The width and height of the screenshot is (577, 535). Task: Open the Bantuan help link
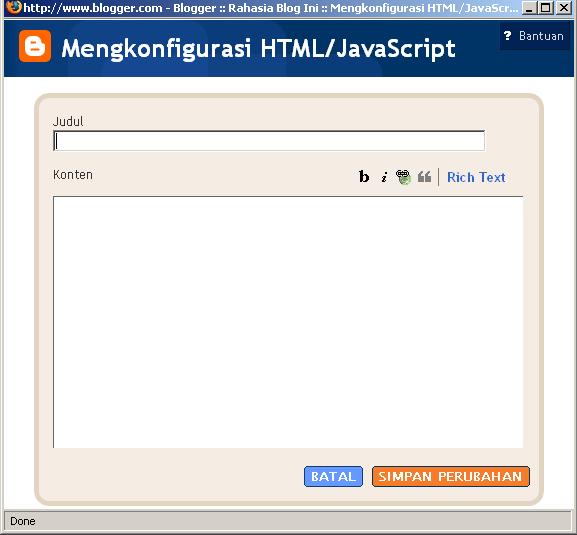[541, 36]
